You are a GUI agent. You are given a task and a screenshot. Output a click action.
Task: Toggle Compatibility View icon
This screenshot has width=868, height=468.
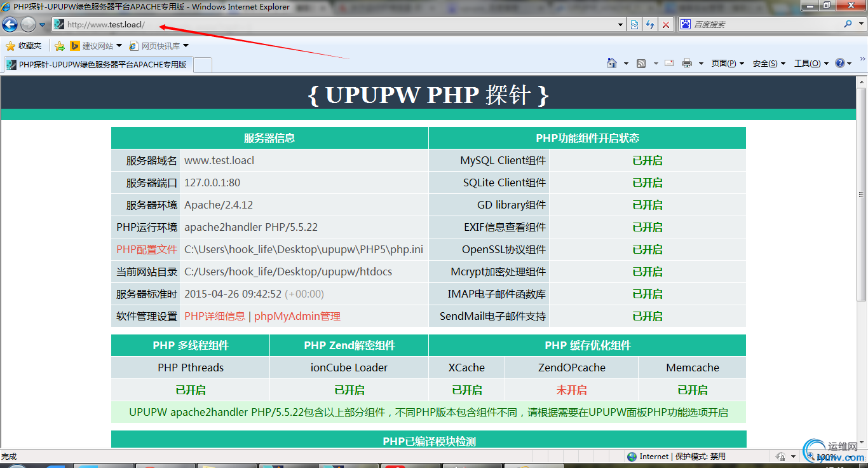(634, 25)
